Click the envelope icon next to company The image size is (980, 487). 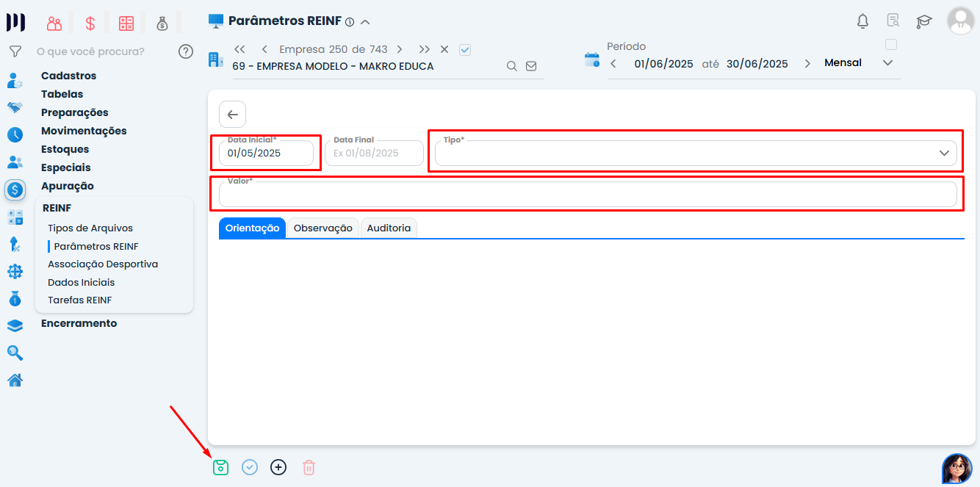point(531,66)
